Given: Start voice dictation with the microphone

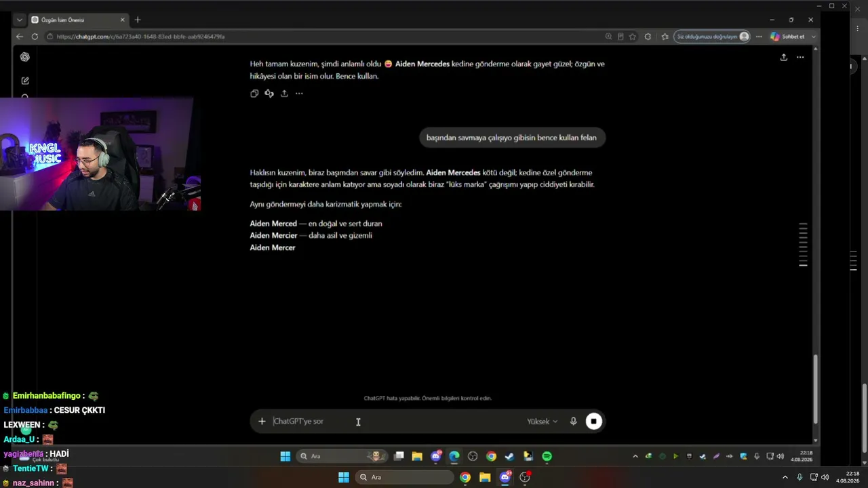Looking at the screenshot, I should tap(574, 422).
